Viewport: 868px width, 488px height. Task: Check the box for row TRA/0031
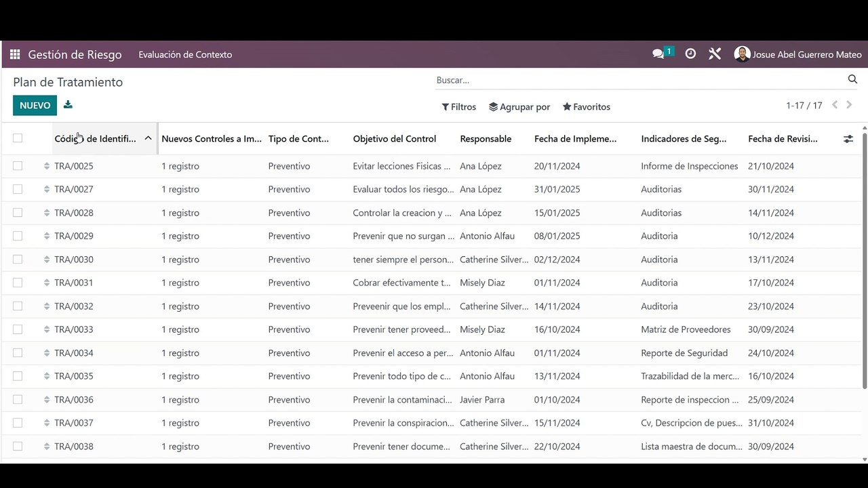(x=18, y=283)
